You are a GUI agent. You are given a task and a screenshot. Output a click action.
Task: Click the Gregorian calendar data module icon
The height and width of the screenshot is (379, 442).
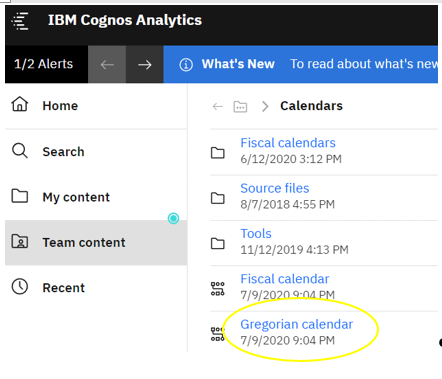tap(218, 334)
